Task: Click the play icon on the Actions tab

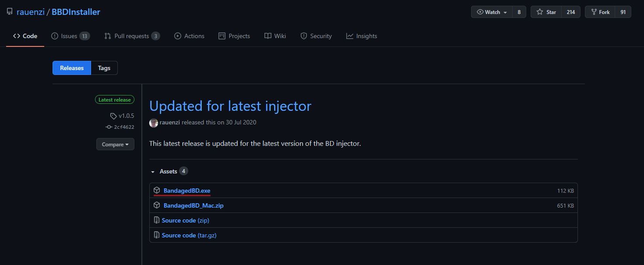Action: coord(178,36)
